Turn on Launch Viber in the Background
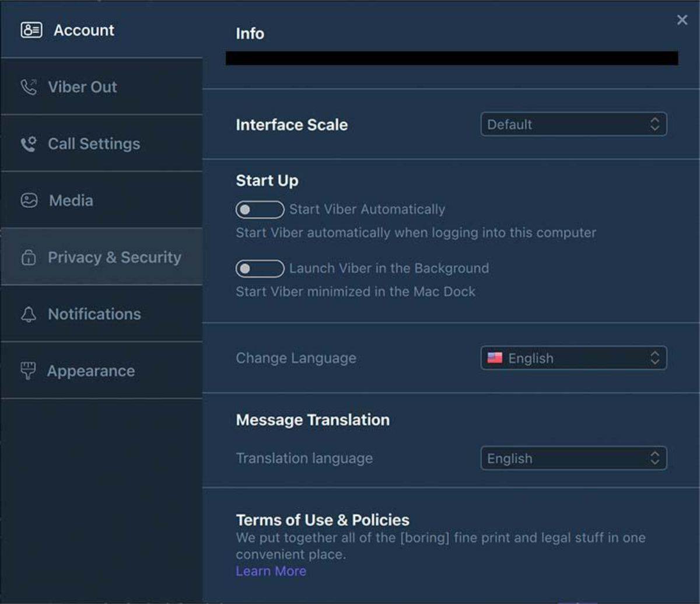The width and height of the screenshot is (700, 604). [260, 268]
